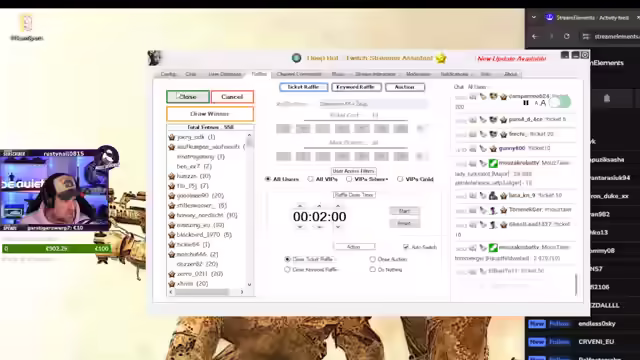
Task: Click the large A font size icon
Action: tap(543, 103)
